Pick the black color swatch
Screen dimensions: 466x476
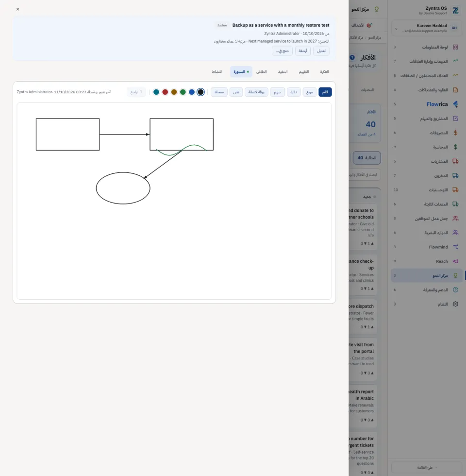[200, 92]
